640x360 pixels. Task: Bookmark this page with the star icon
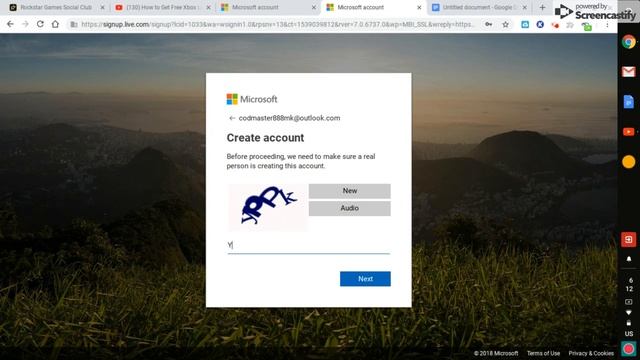click(x=505, y=24)
